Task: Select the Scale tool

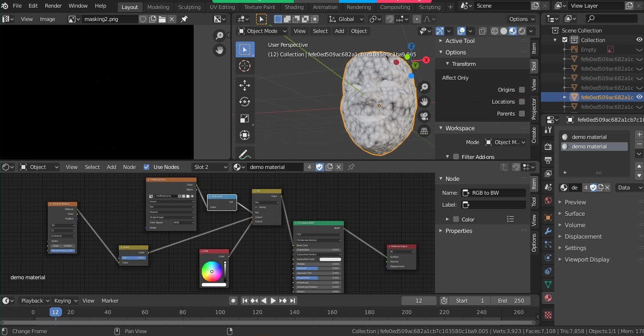Action: click(245, 118)
